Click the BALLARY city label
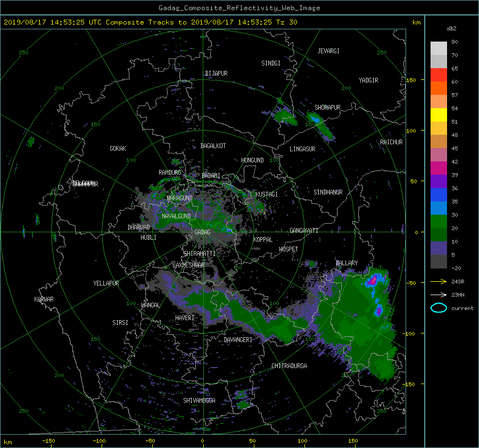Screen dimensions: 479x448 pos(346,263)
